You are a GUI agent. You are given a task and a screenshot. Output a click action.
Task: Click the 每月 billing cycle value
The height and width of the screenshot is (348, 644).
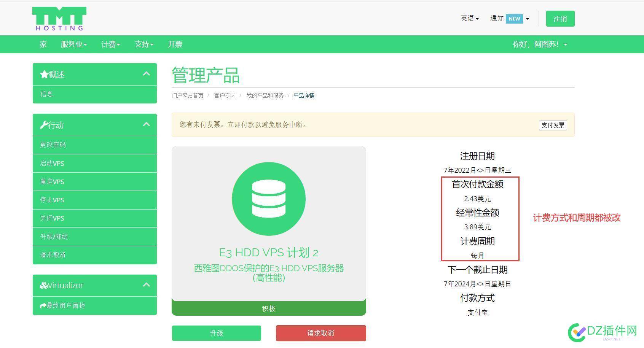pos(477,256)
